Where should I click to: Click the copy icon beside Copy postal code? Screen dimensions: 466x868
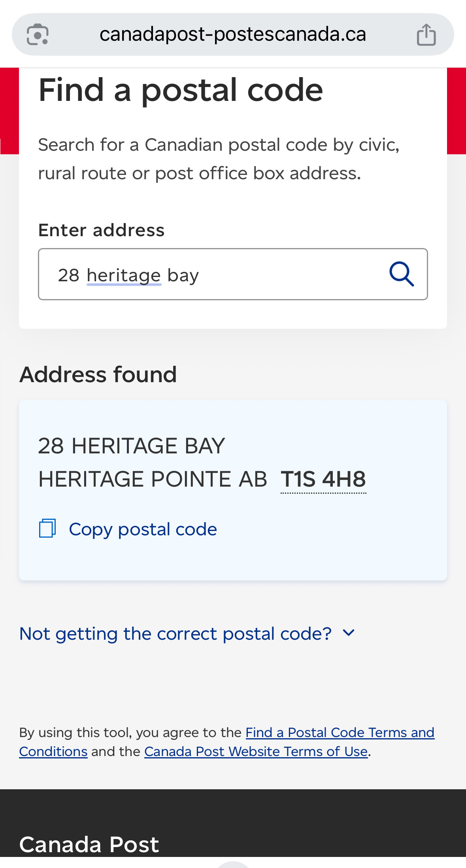coord(47,529)
